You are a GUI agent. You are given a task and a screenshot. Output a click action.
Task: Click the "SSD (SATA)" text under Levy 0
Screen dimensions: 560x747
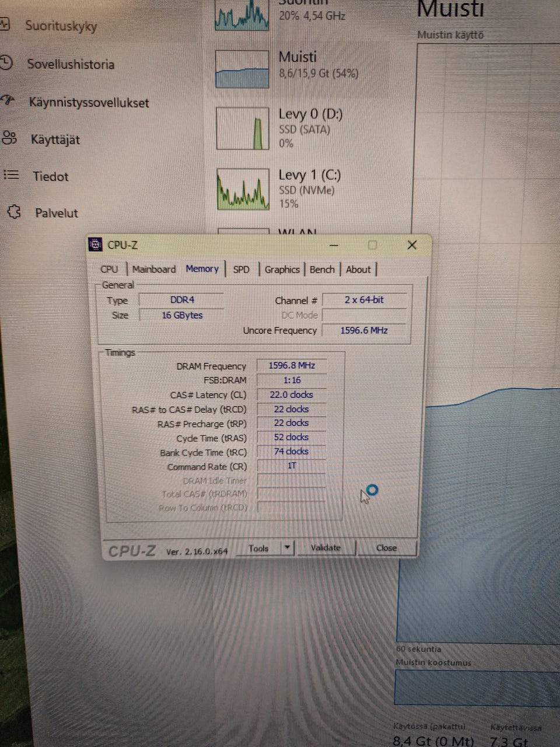304,130
